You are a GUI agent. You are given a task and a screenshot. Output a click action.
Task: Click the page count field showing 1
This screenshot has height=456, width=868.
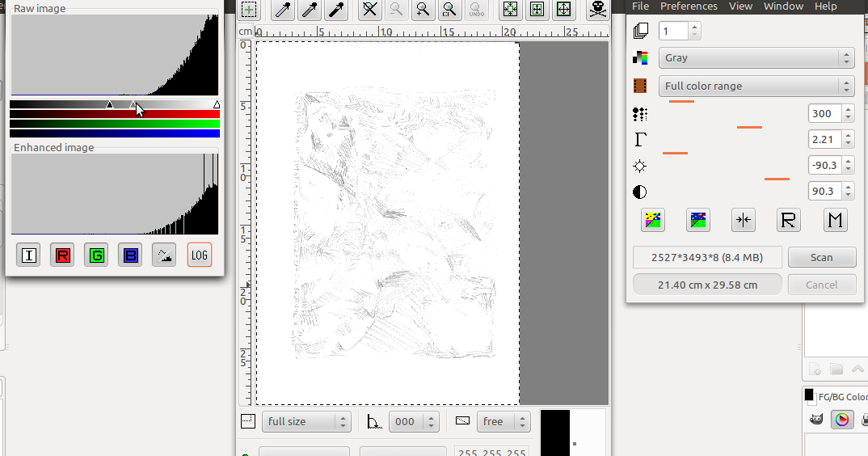674,31
